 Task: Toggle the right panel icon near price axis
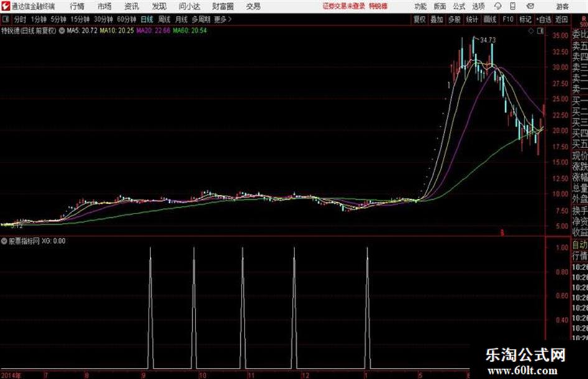540,31
